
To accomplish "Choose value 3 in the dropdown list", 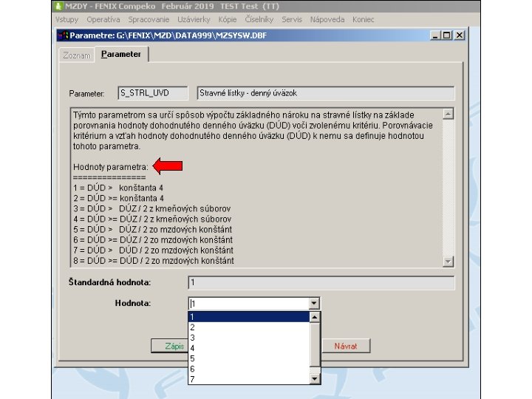I will [249, 338].
